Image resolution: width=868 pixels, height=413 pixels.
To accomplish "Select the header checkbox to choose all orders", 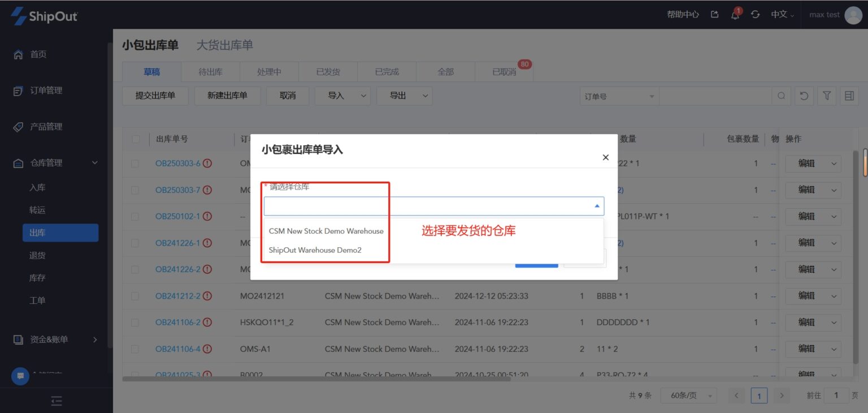I will tap(135, 139).
